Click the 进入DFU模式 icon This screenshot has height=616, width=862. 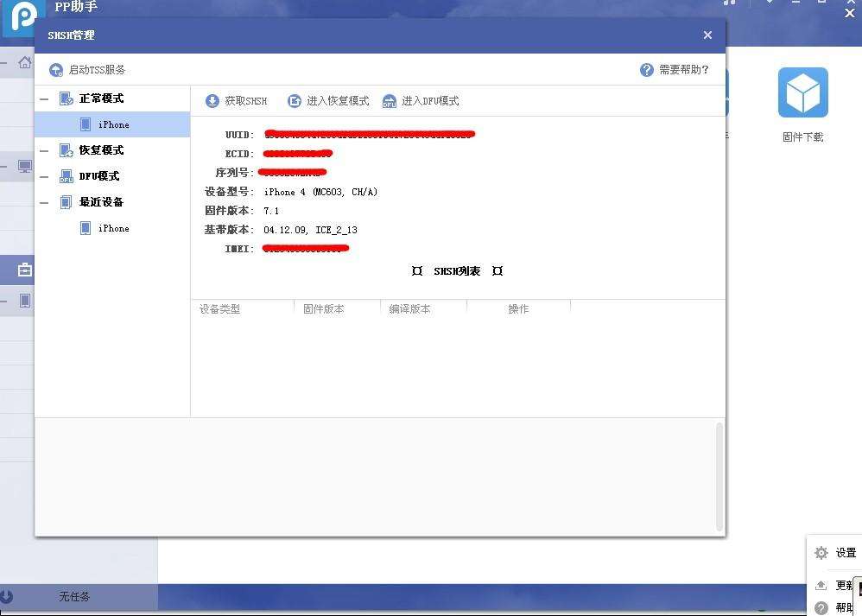click(x=390, y=101)
